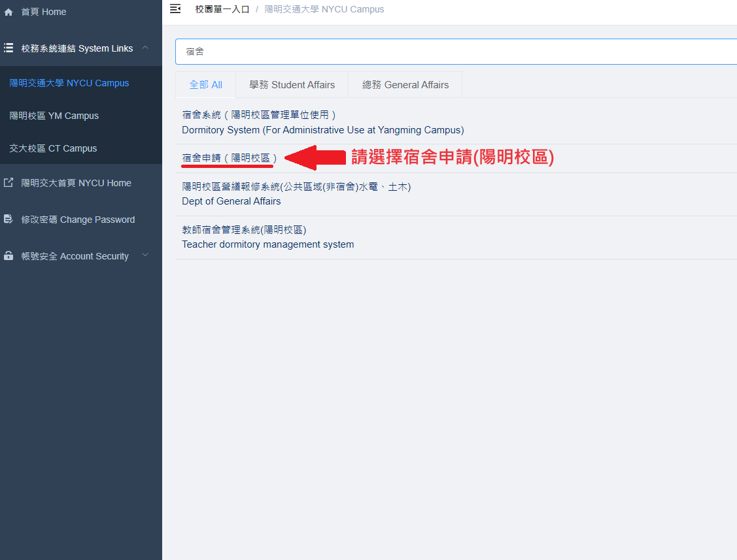Click the home icon in sidebar
This screenshot has height=560, width=737.
(9, 12)
